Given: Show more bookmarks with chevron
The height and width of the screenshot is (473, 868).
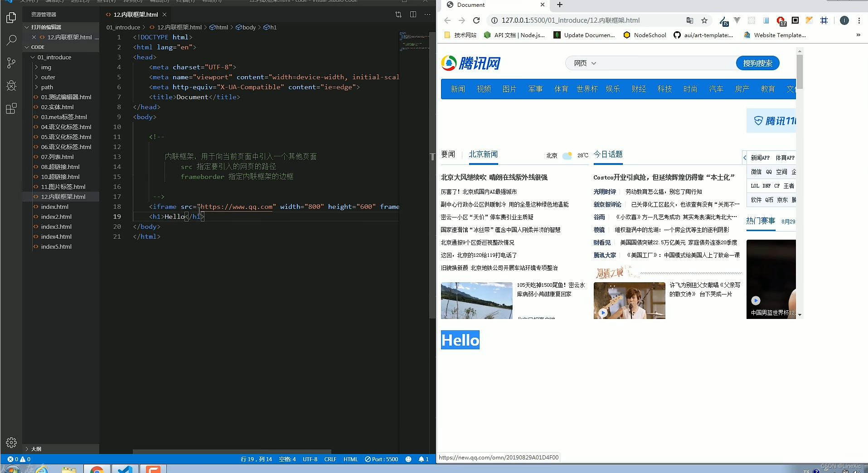Looking at the screenshot, I should pyautogui.click(x=858, y=35).
